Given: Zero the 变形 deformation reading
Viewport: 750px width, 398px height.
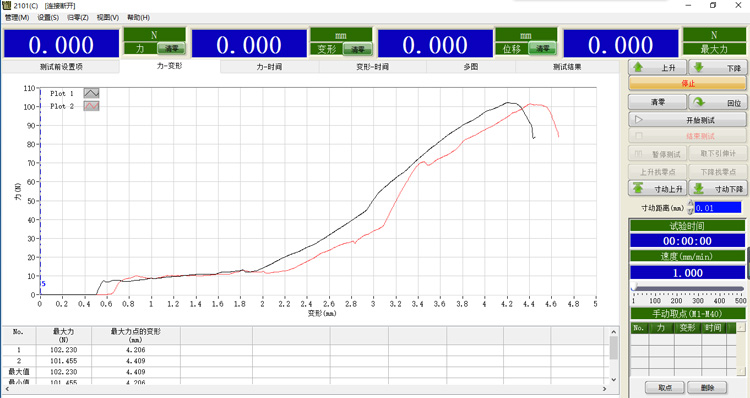Looking at the screenshot, I should (x=357, y=49).
